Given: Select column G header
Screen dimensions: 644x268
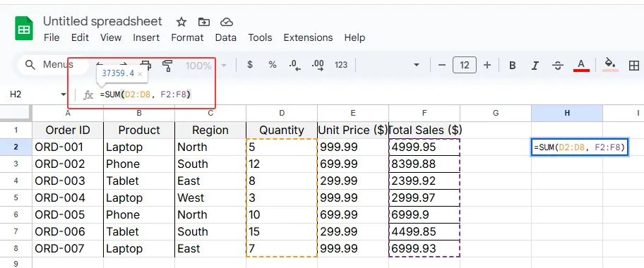Looking at the screenshot, I should point(496,114).
